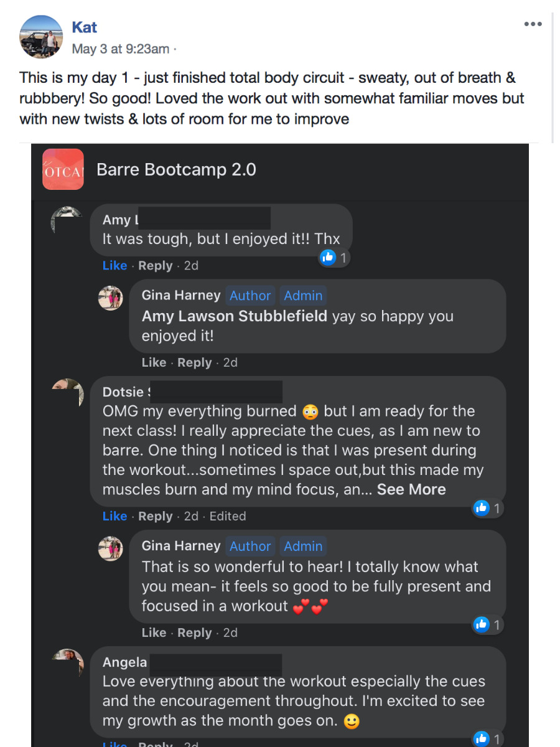560x747 pixels.
Task: Reply to Amy's comment
Action: 155,266
